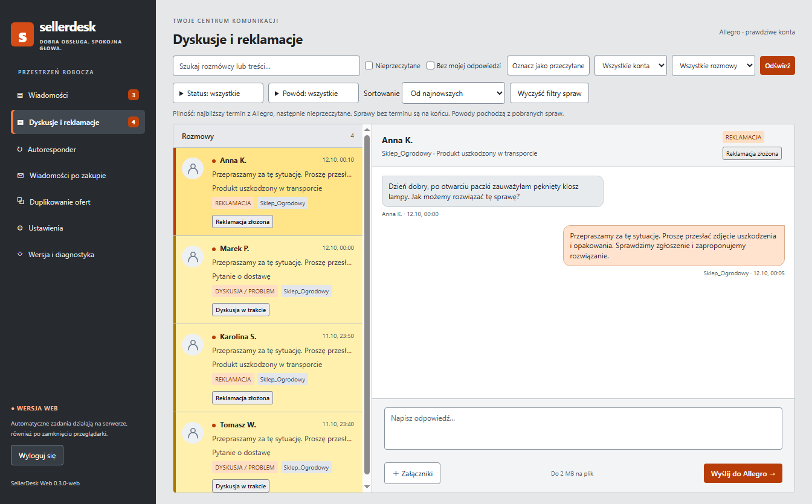Click Allegro · prawdziwe konta text
This screenshot has height=504, width=812.
[757, 32]
